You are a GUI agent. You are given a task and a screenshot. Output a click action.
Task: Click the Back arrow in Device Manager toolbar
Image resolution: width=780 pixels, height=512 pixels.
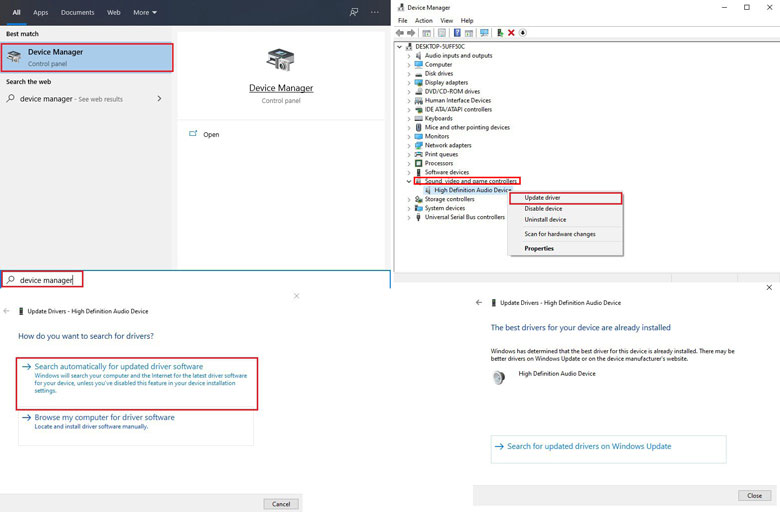(x=399, y=33)
